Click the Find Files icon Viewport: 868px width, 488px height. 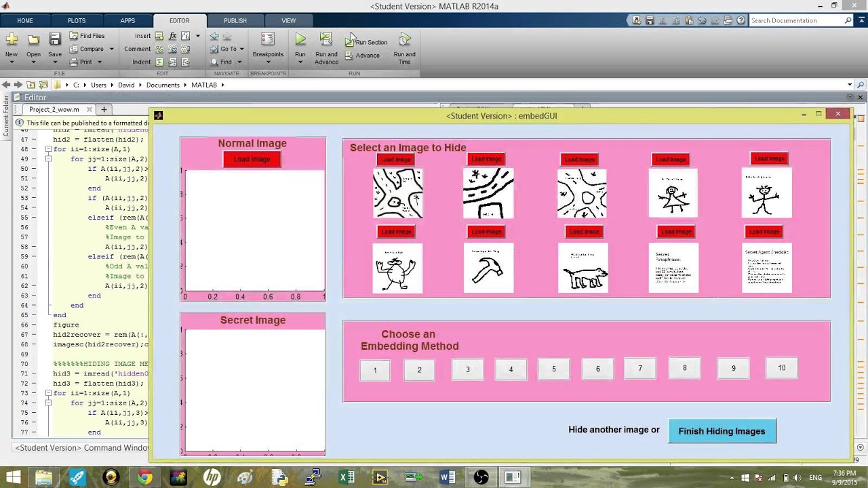click(x=74, y=36)
